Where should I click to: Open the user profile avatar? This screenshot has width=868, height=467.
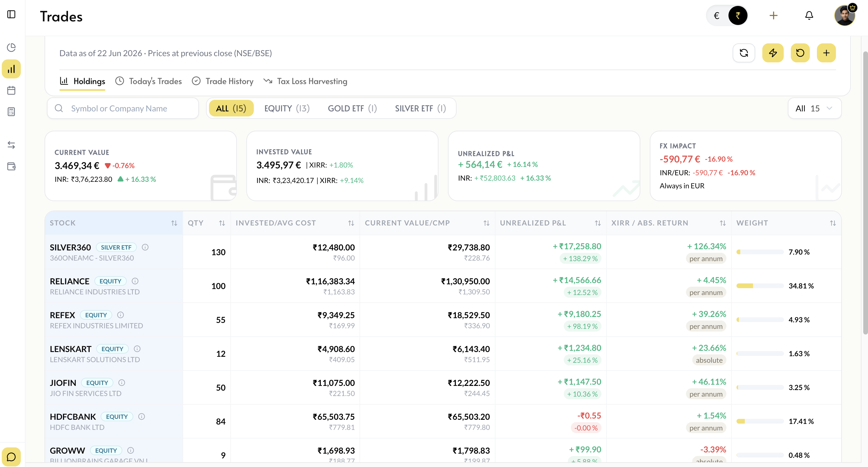(845, 15)
